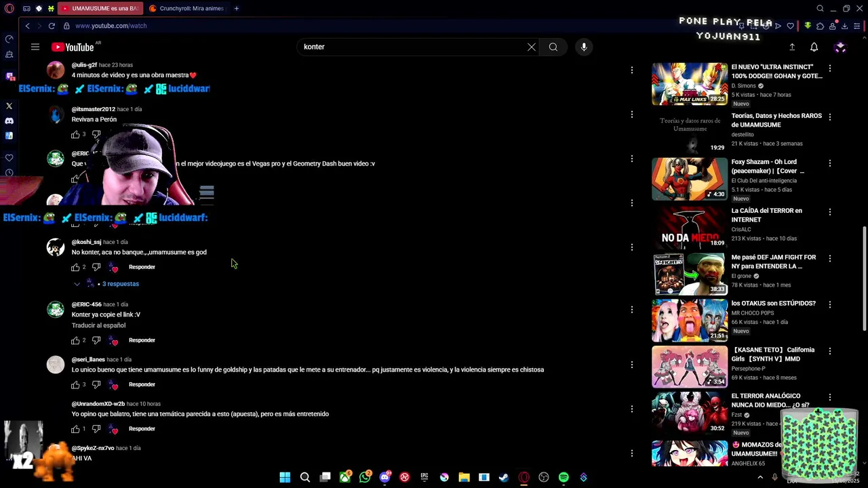868x488 pixels.
Task: Like the @itsmaster2012 'Revivan a Perón' comment
Action: (x=75, y=134)
